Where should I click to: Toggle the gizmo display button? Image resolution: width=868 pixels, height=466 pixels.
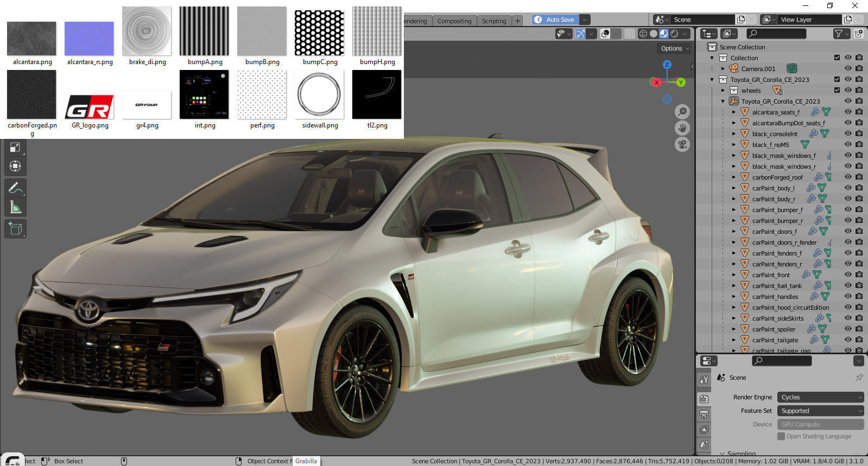pos(581,34)
